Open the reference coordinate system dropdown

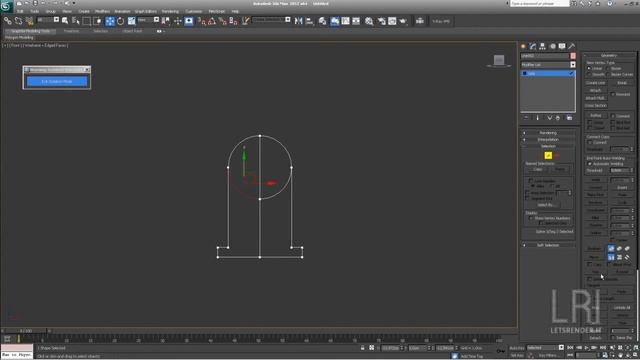pyautogui.click(x=156, y=20)
